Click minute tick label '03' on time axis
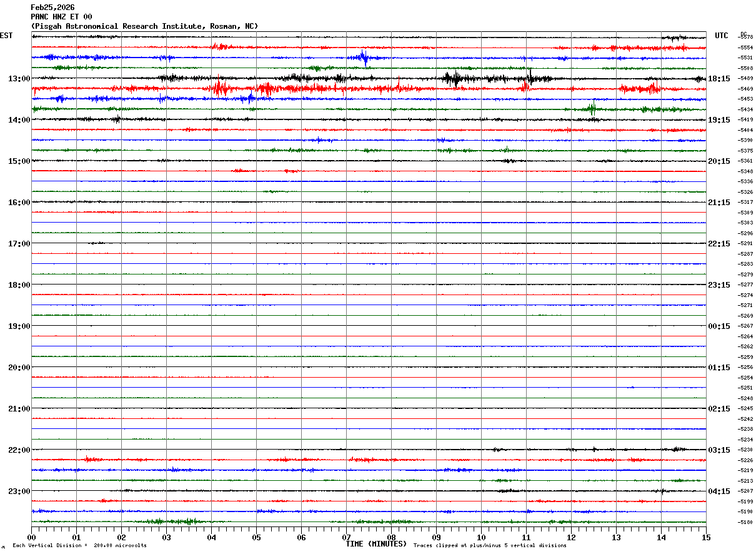Image resolution: width=756 pixels, height=554 pixels. (x=167, y=537)
